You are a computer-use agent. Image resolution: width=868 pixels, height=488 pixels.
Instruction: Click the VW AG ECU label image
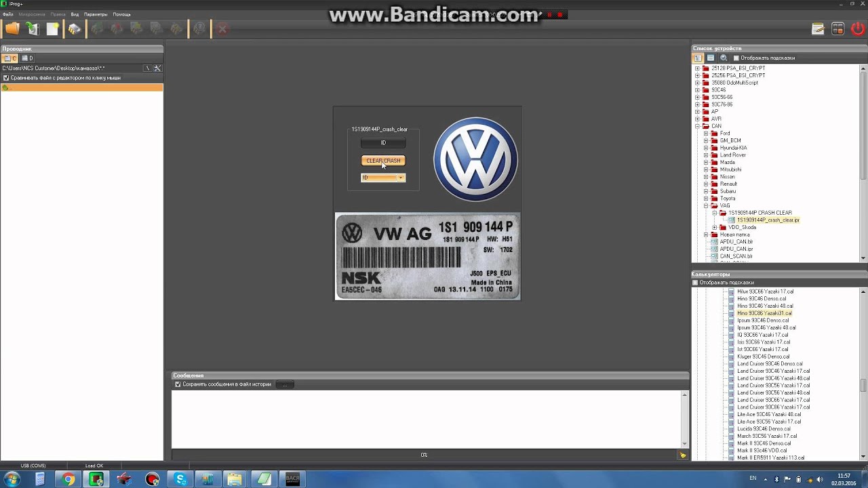click(x=428, y=256)
